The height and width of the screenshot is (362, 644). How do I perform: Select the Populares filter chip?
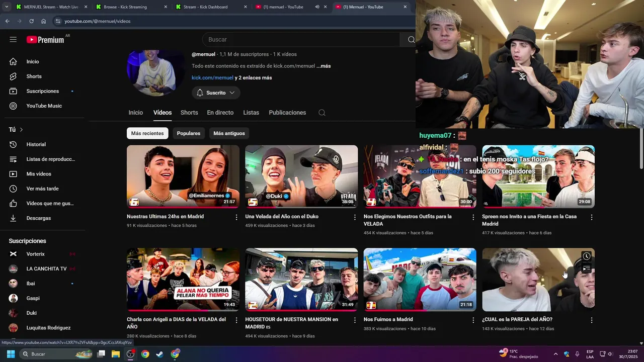click(189, 133)
